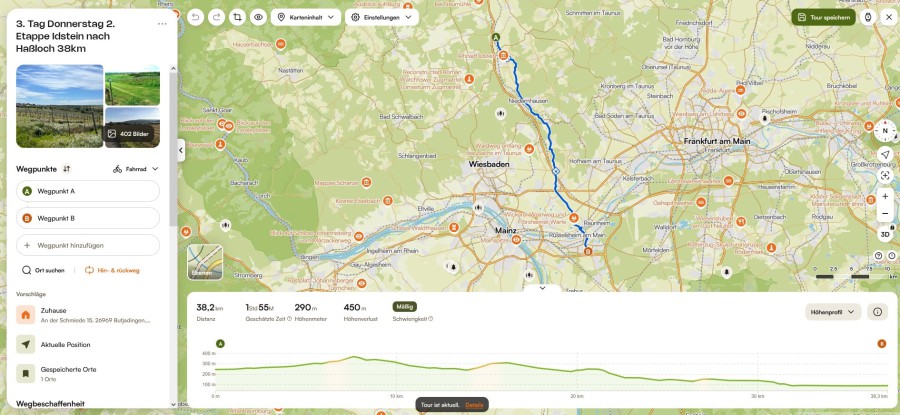Open the Einstellungen dropdown
The width and height of the screenshot is (900, 415).
tap(382, 17)
